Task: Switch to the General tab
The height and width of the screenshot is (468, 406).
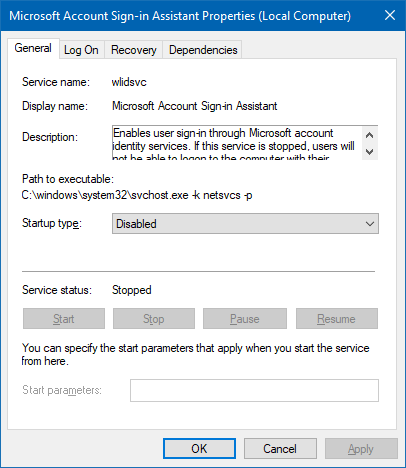Action: (x=33, y=48)
